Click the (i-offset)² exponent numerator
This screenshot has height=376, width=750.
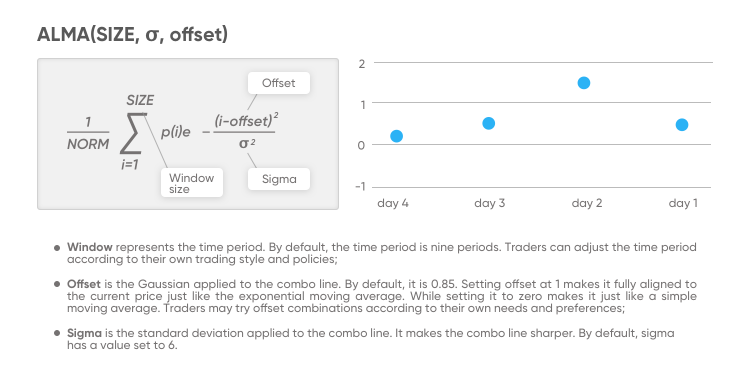point(246,120)
